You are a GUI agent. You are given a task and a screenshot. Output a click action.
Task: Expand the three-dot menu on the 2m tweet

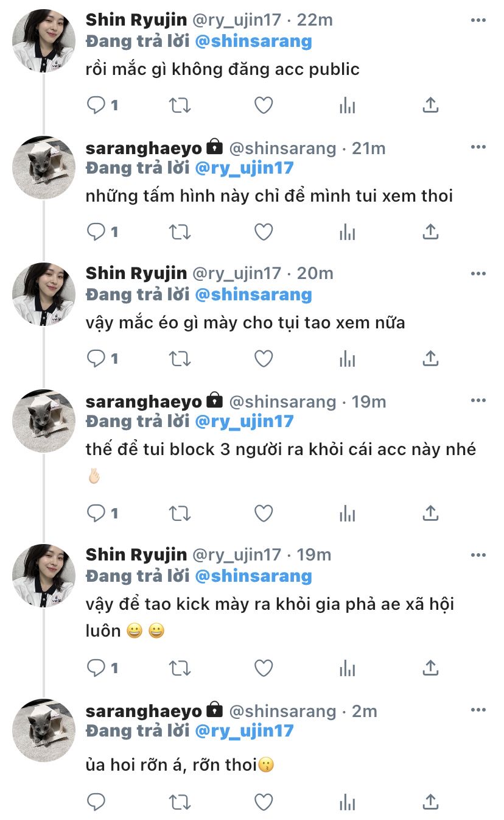[478, 710]
